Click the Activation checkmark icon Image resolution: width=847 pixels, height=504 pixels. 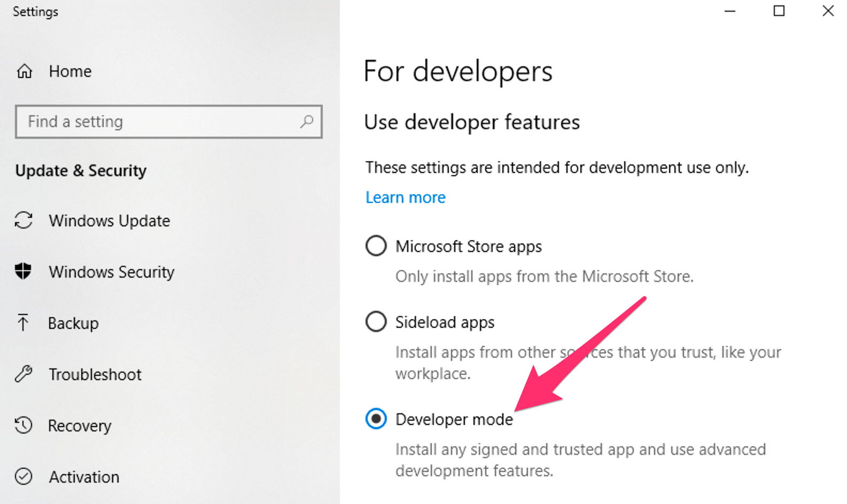tap(24, 477)
